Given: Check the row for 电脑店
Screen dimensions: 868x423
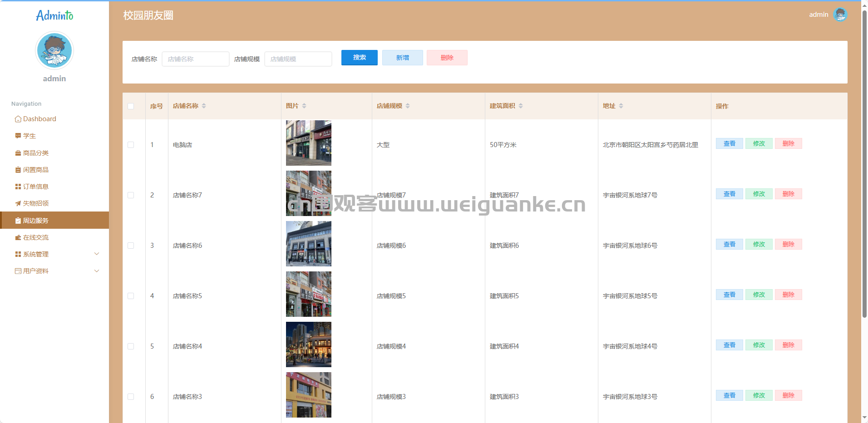Looking at the screenshot, I should coord(131,145).
